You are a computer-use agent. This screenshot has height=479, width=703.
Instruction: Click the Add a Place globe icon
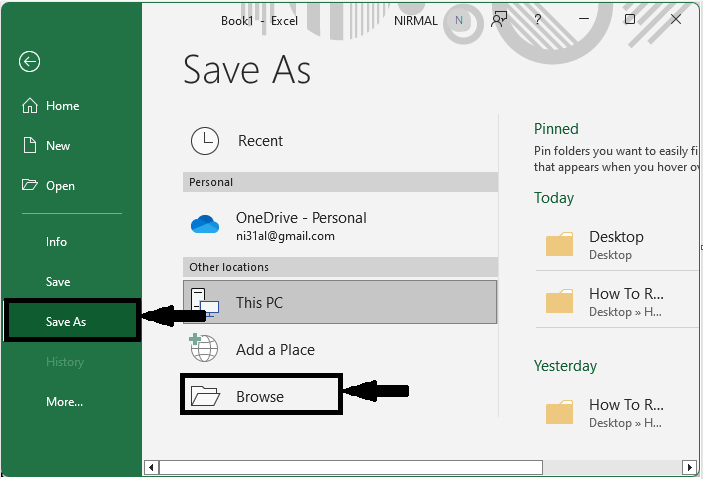point(204,349)
